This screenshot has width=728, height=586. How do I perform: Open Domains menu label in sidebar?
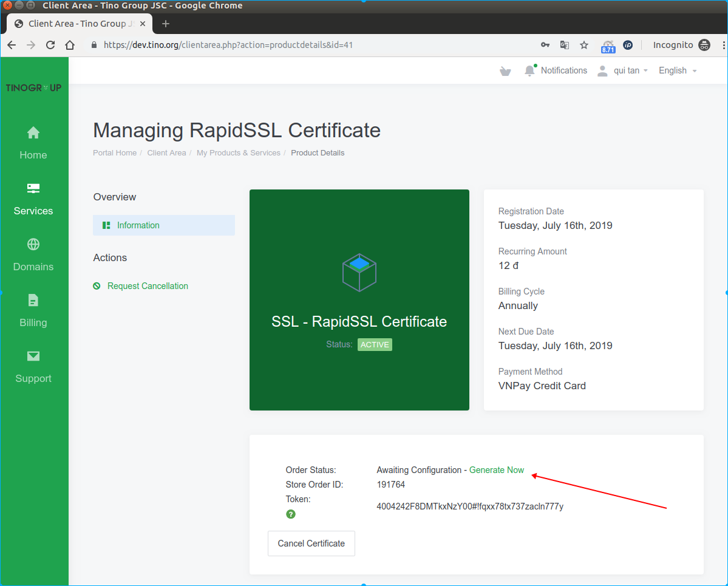tap(33, 267)
